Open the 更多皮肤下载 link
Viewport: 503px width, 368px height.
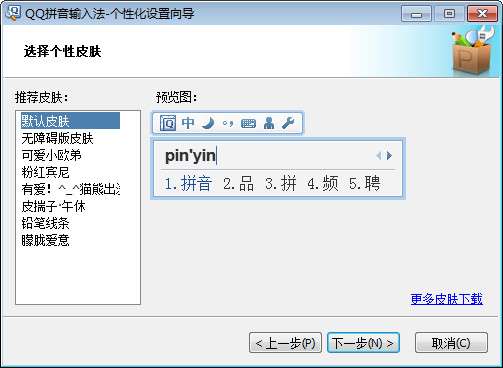447,299
